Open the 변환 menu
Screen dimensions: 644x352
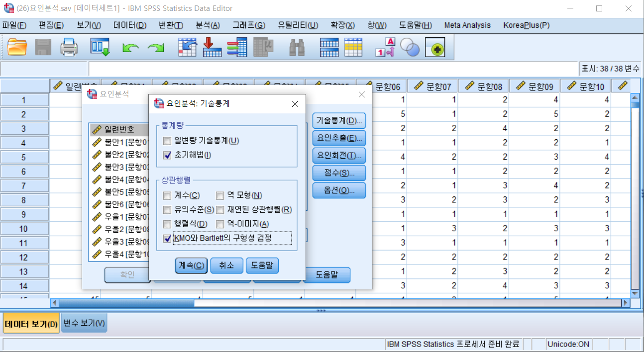pyautogui.click(x=171, y=25)
